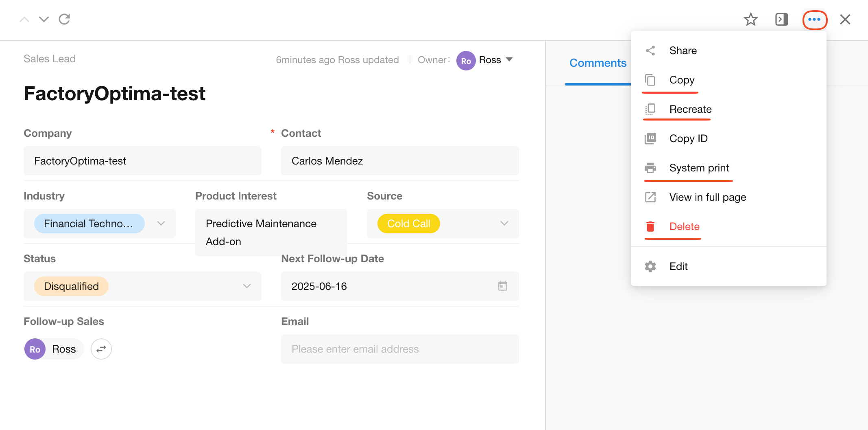Open the Source dropdown
Viewport: 868px width, 430px height.
pos(504,224)
